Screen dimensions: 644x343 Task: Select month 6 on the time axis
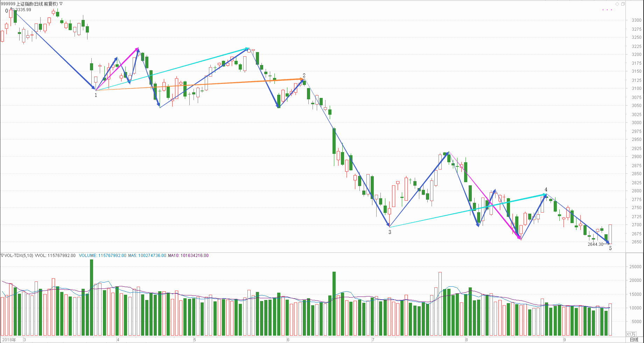pos(288,340)
